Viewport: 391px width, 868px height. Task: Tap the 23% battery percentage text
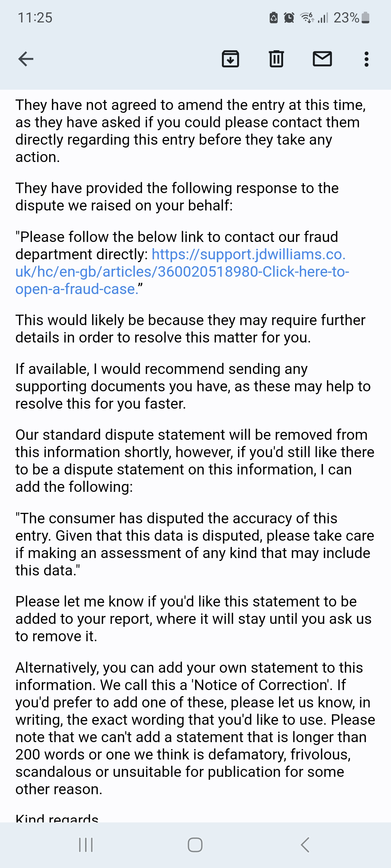click(x=346, y=18)
